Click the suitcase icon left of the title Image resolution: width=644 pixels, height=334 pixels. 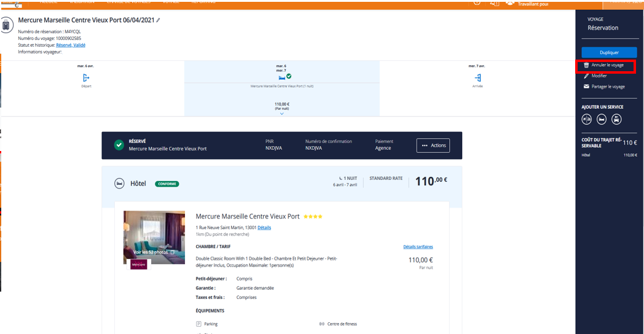(x=6, y=25)
